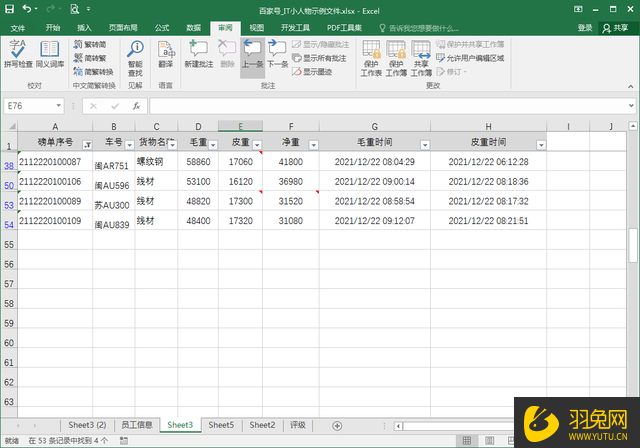
Task: Switch to Page Layout view icon
Action: (489, 441)
